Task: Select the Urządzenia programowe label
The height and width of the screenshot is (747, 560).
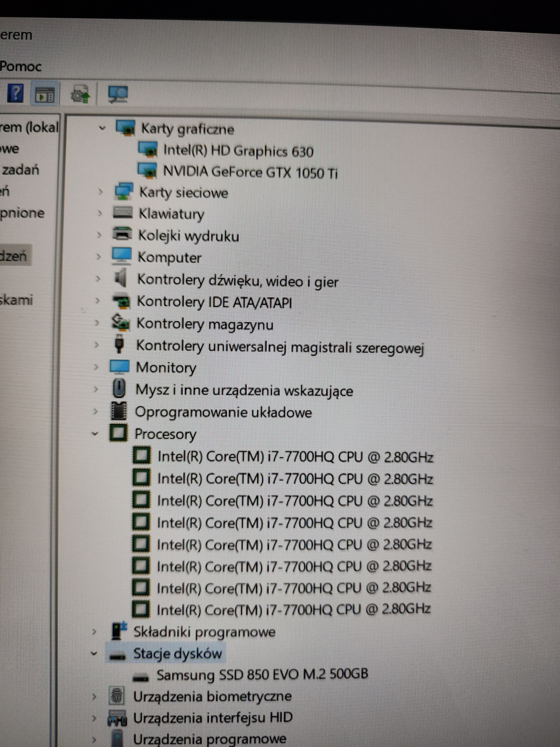Action: coord(209,739)
